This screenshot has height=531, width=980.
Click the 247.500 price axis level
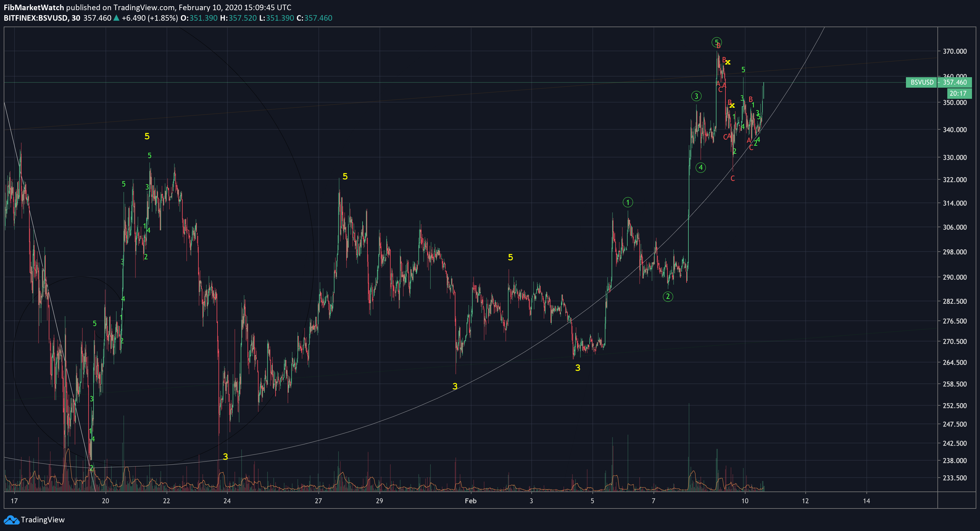tap(954, 424)
